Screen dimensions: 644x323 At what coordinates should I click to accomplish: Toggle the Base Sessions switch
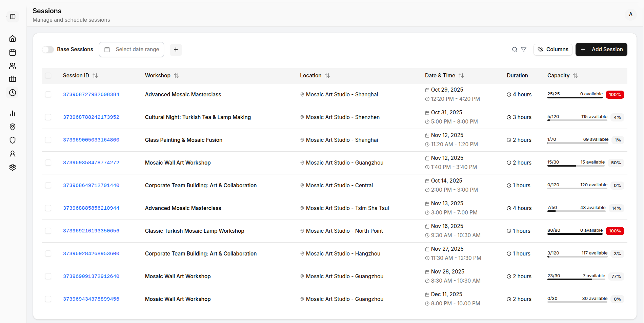[48, 50]
